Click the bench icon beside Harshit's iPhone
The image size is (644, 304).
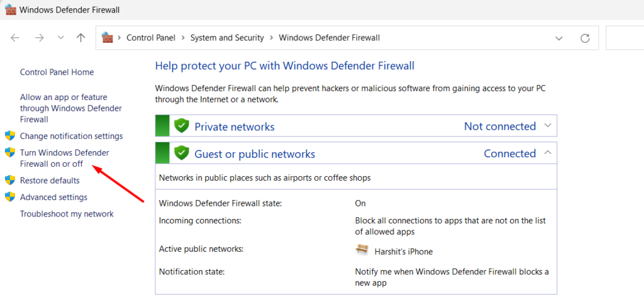click(x=362, y=251)
